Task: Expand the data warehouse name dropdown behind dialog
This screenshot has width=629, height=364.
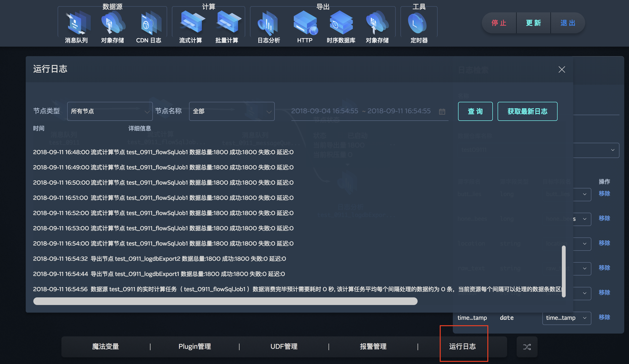Action: click(x=596, y=150)
